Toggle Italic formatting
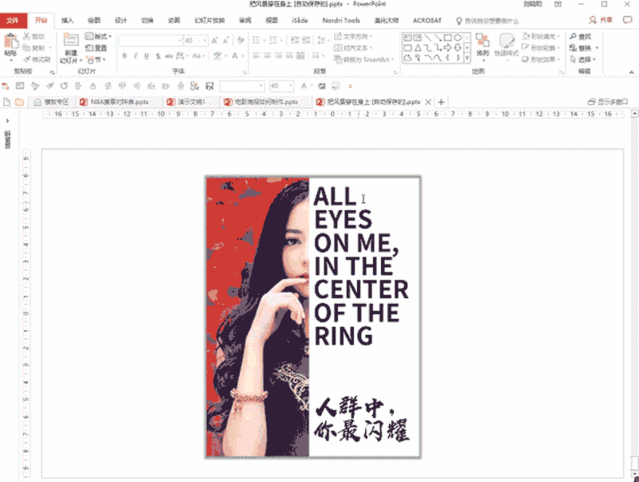Screen dimensions: 639x482 tap(135, 56)
